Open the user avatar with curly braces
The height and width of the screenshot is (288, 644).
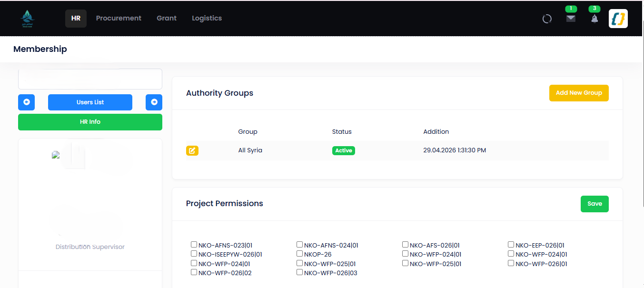(618, 19)
